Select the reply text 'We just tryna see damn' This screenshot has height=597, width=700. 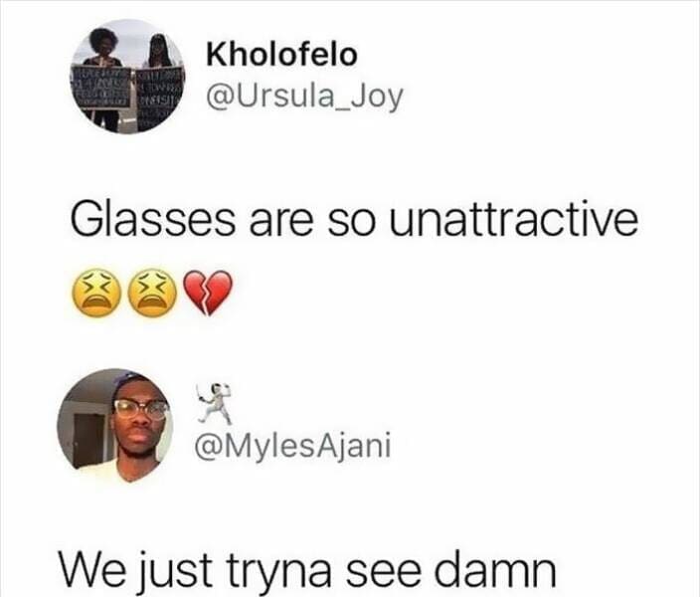click(x=307, y=570)
